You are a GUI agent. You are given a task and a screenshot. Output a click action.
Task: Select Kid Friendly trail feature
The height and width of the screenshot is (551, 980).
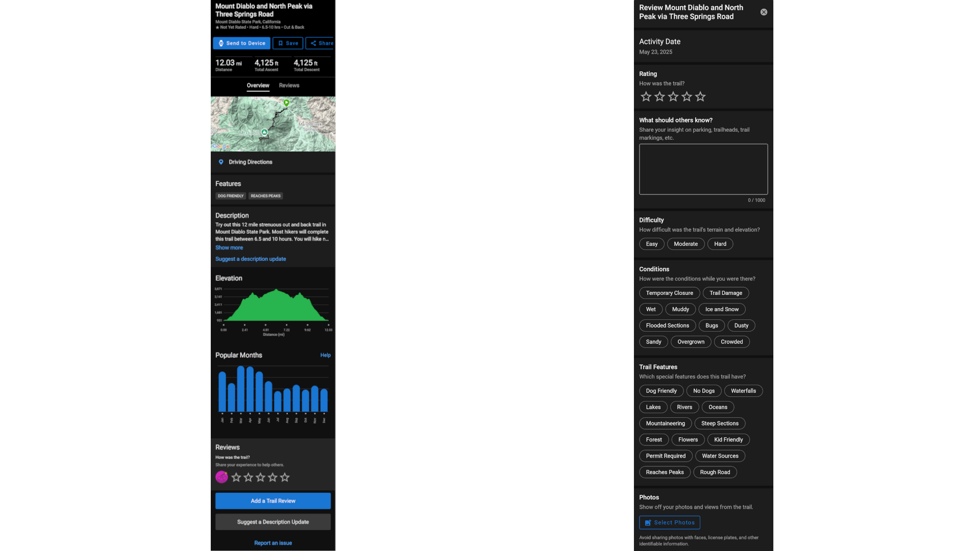point(728,440)
